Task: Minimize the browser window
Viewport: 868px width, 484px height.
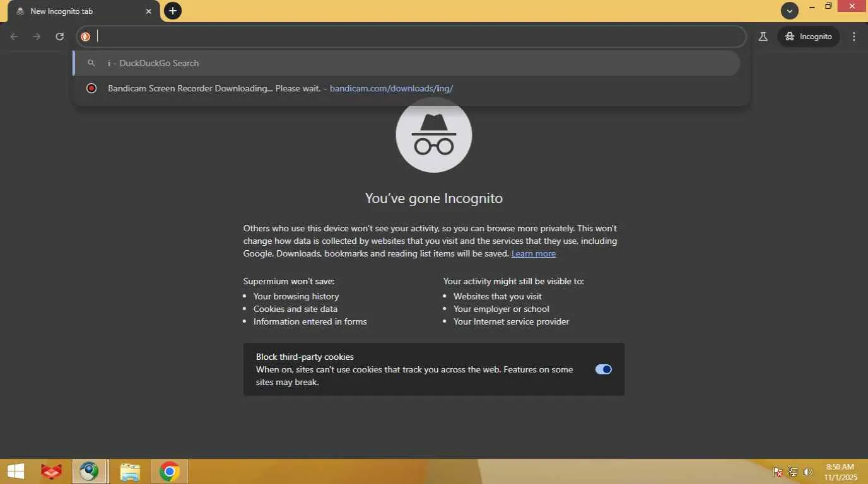Action: 812,7
